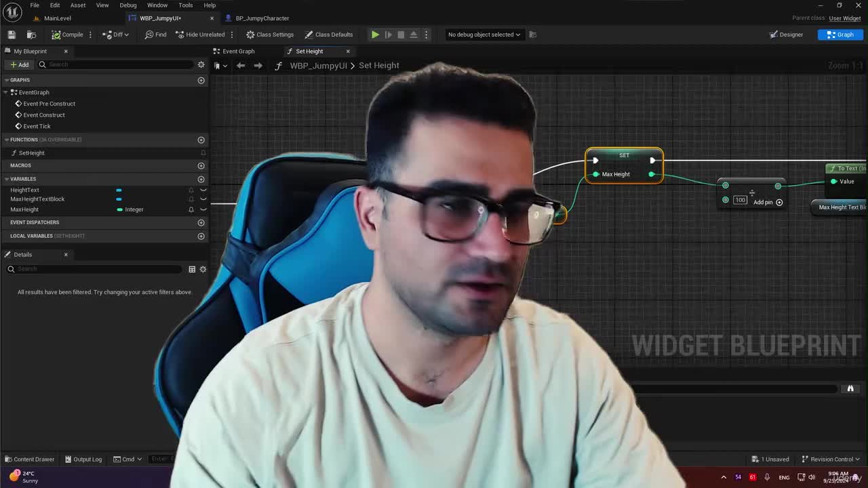Viewport: 868px width, 488px height.
Task: Open the Content Drawer
Action: click(x=29, y=459)
